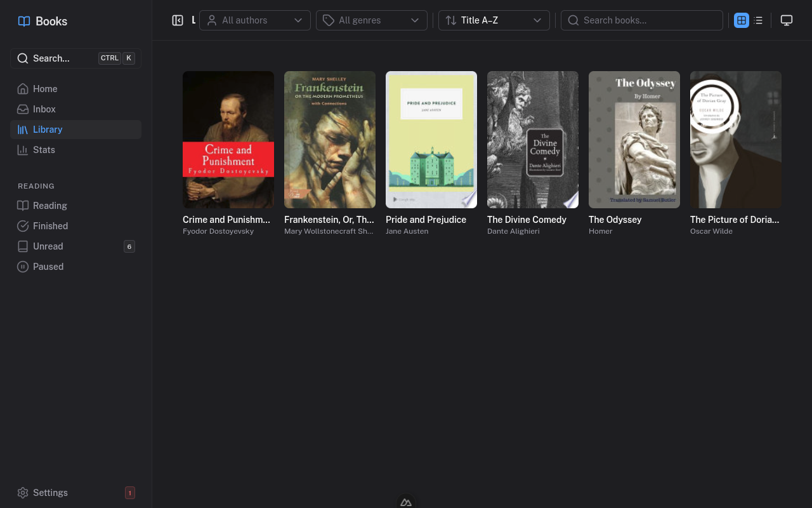Open the Finished books section
The width and height of the screenshot is (812, 508).
[50, 225]
